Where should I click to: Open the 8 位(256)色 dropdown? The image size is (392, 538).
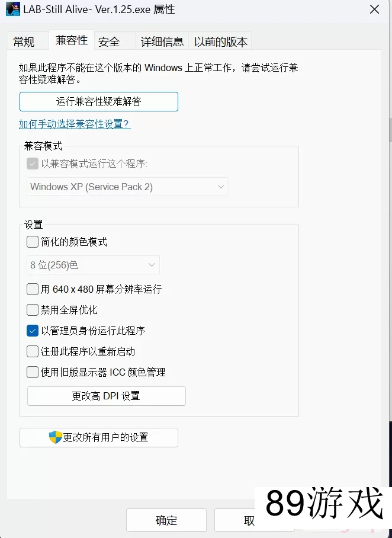tap(94, 265)
